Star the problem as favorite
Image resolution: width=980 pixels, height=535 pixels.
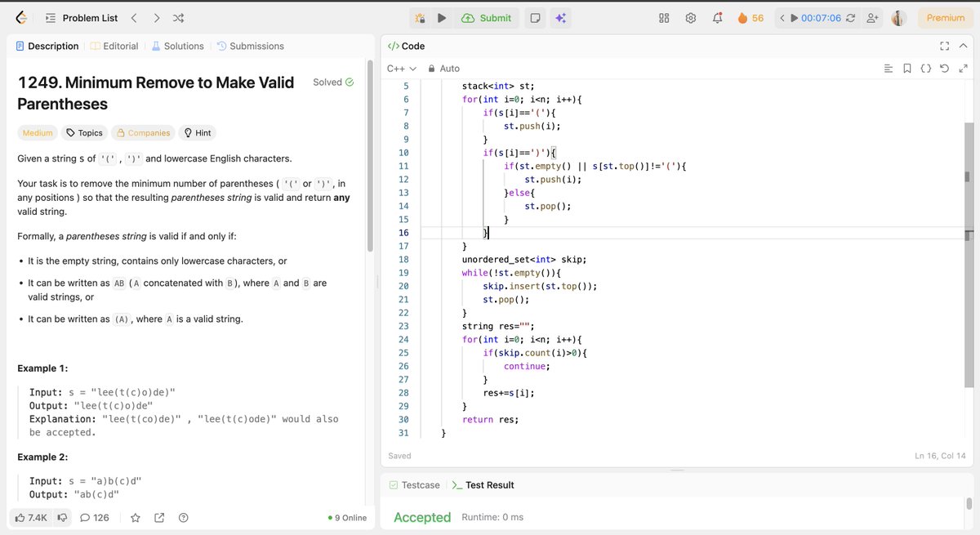[136, 518]
